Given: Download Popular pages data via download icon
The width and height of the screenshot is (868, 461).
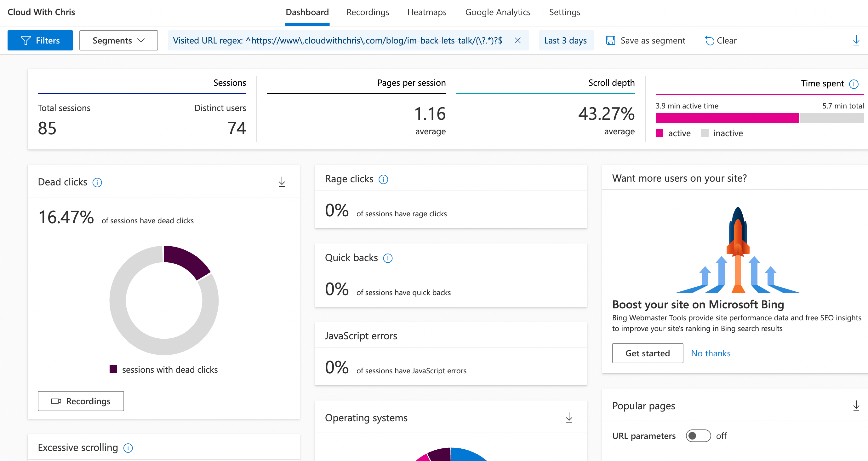Looking at the screenshot, I should tap(856, 406).
